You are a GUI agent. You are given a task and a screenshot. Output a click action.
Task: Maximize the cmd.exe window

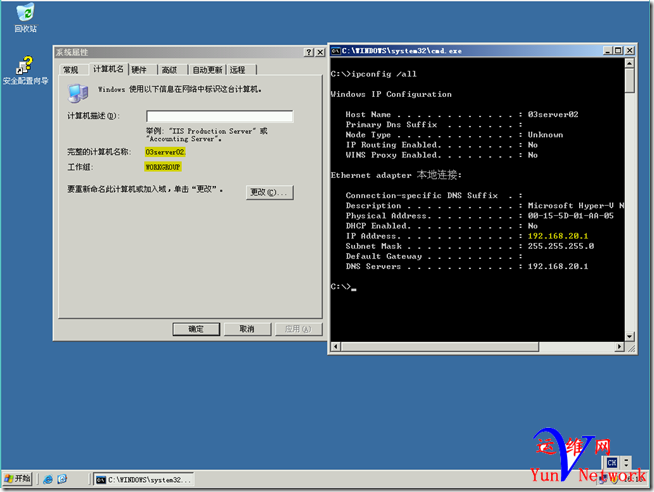coord(618,51)
